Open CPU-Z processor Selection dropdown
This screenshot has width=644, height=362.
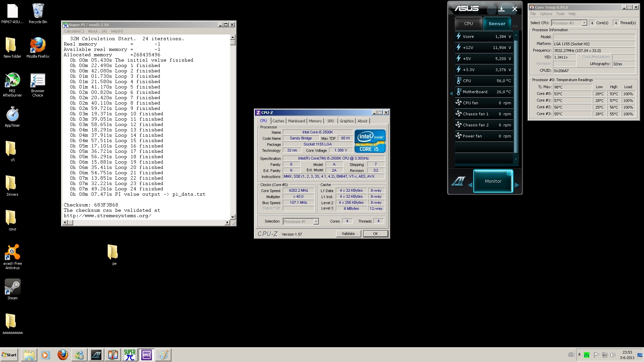point(316,222)
